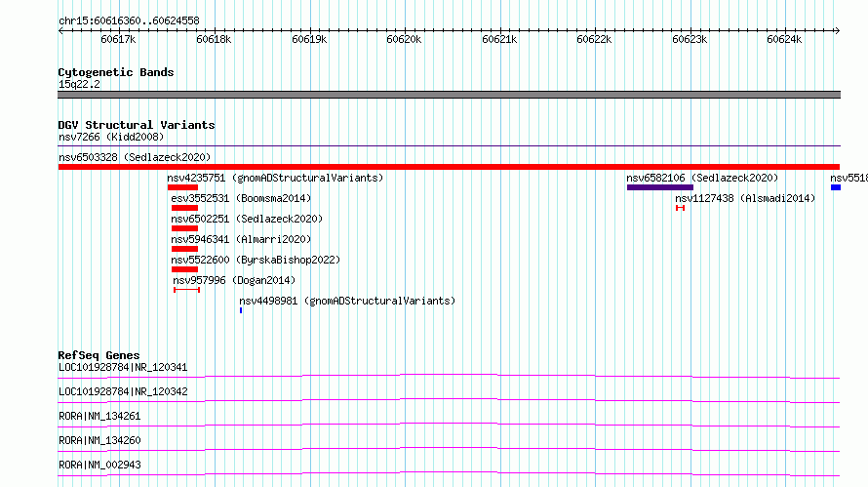This screenshot has height=487, width=868.
Task: Click the 15q22.2 band label
Action: point(79,84)
